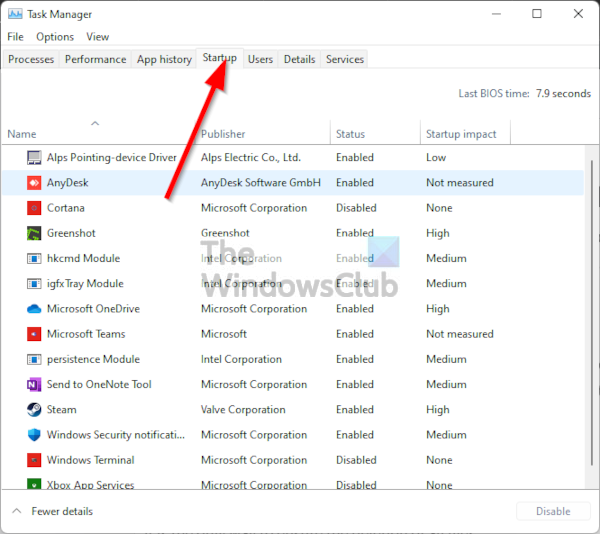Click the Send to OneNote Tool icon
Viewport: 600px width, 534px height.
tap(34, 384)
